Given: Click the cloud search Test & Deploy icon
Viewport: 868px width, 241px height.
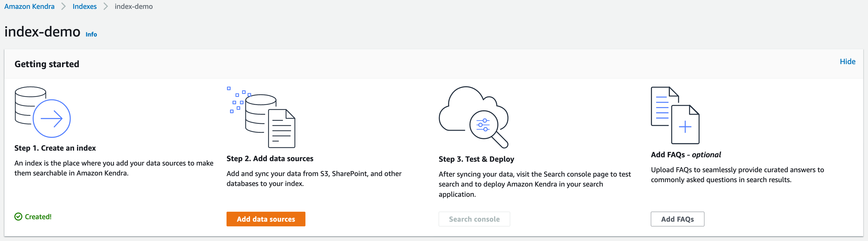Looking at the screenshot, I should [474, 117].
